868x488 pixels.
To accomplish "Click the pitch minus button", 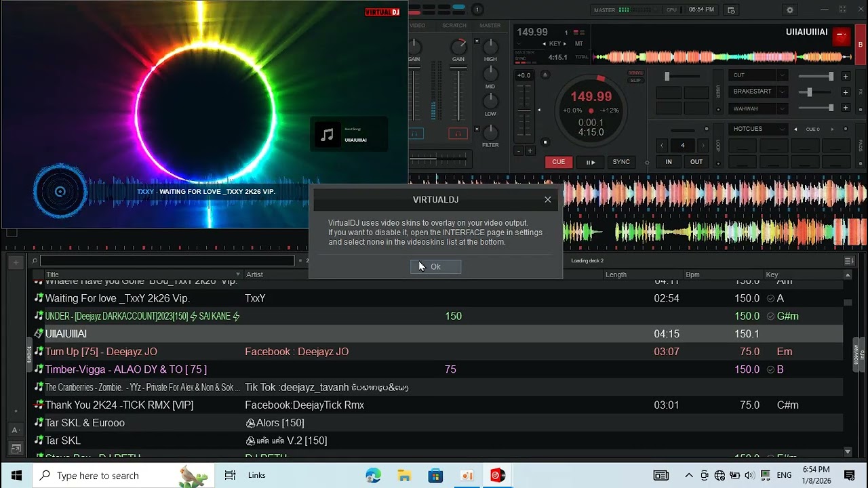I will tap(519, 151).
